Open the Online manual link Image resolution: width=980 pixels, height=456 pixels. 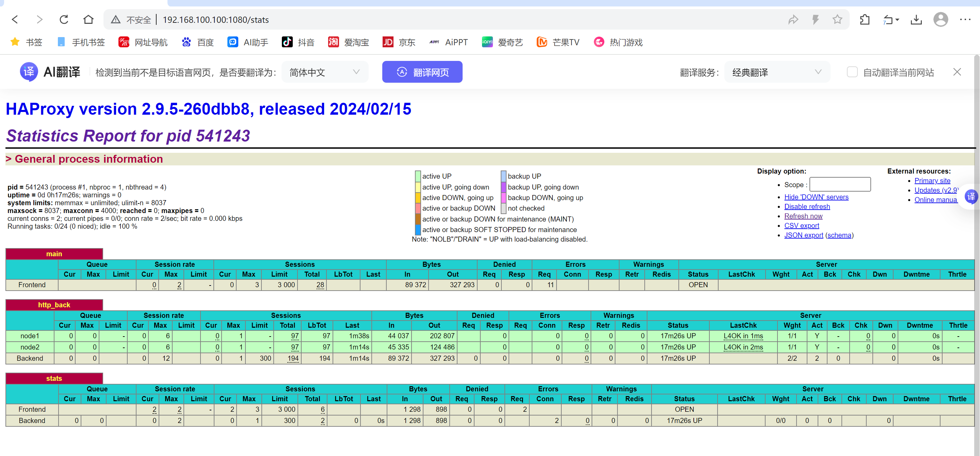(935, 200)
